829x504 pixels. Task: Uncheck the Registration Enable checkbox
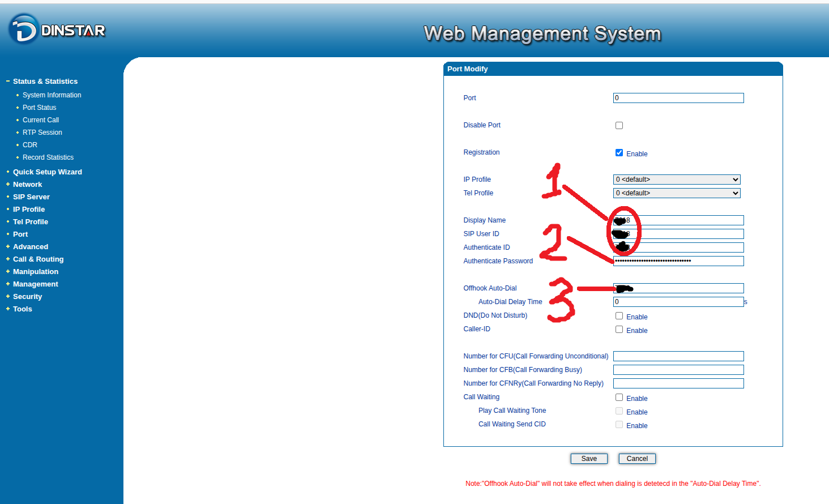pos(619,153)
